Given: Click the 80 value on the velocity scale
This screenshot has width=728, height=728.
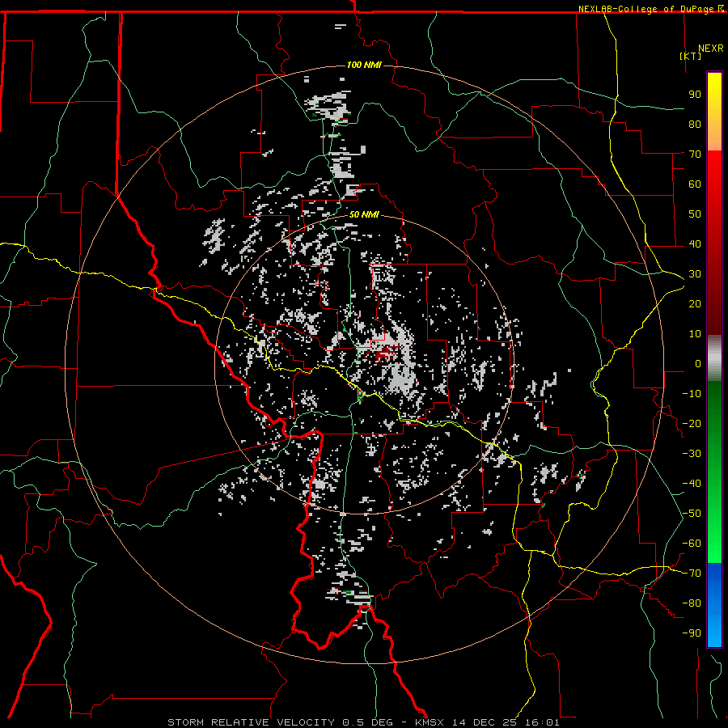Looking at the screenshot, I should tap(695, 125).
